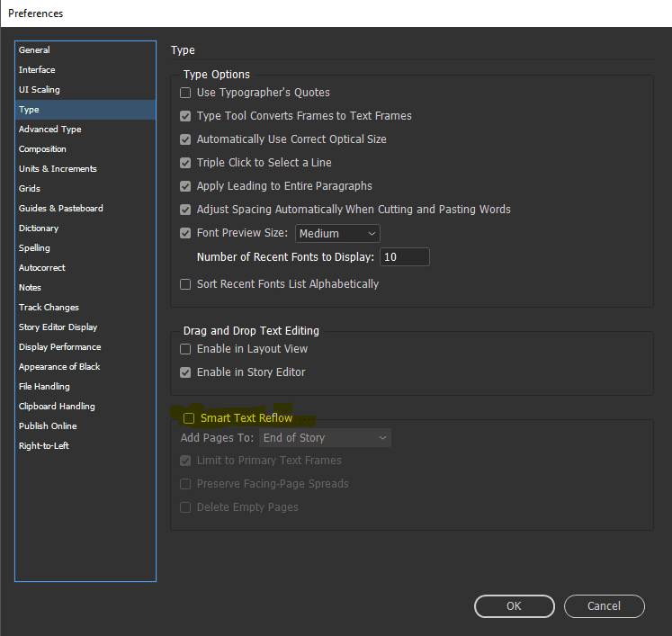The height and width of the screenshot is (636, 672).
Task: Enable Sort Recent Fonts List Alphabetically
Action: pyautogui.click(x=185, y=284)
